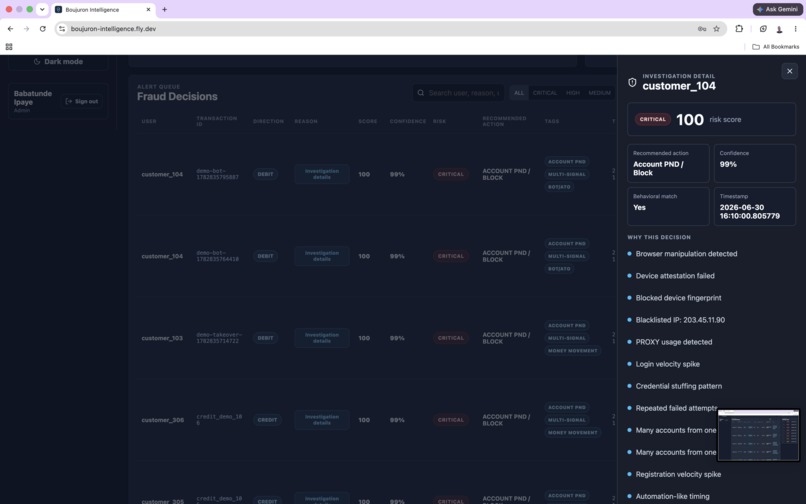Click the browser back arrow
The width and height of the screenshot is (806, 504).
coord(10,29)
